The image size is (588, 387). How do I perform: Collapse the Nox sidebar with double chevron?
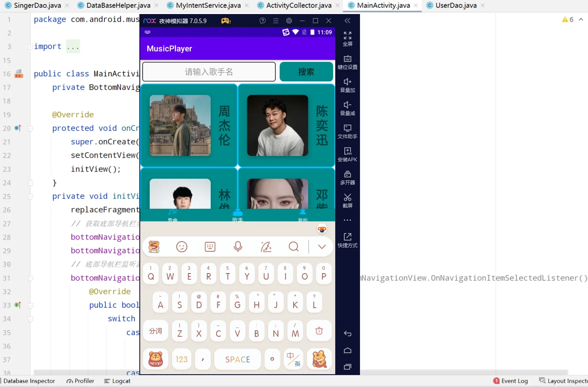click(348, 21)
